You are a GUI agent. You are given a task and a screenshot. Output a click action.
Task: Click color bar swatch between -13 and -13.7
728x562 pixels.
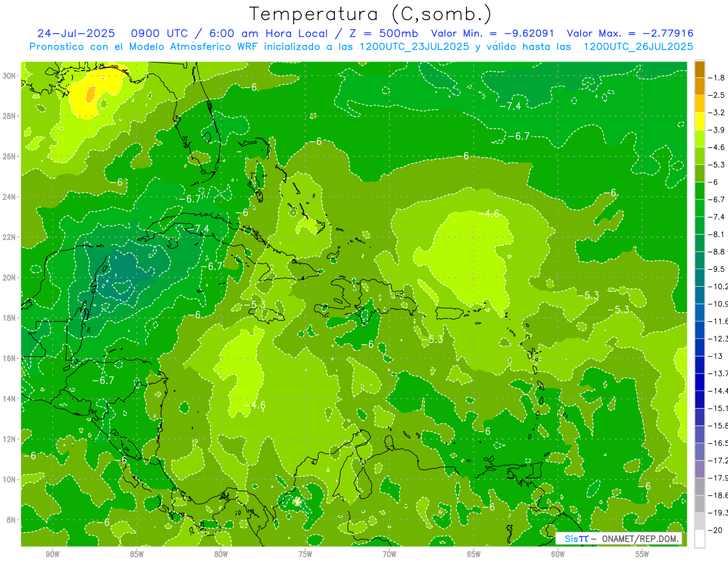point(699,364)
